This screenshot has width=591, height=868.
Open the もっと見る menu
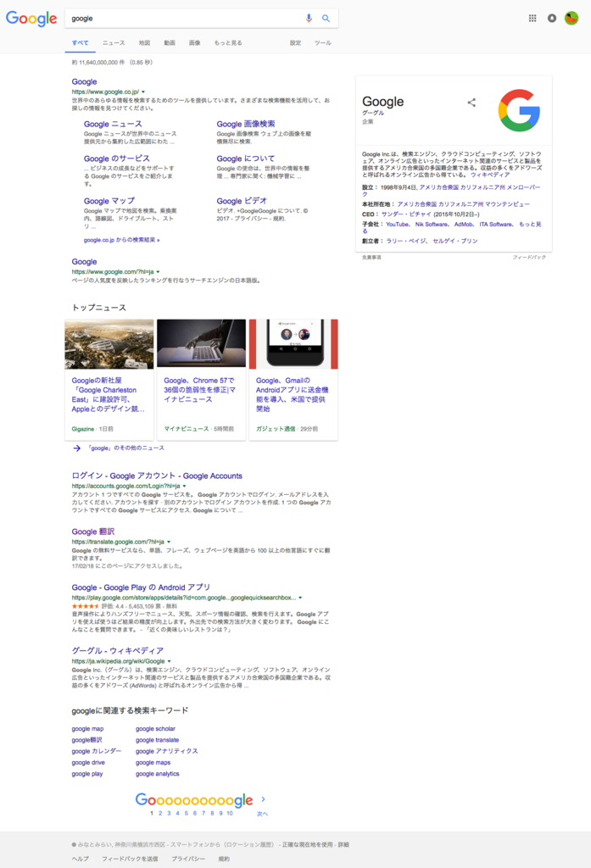227,42
